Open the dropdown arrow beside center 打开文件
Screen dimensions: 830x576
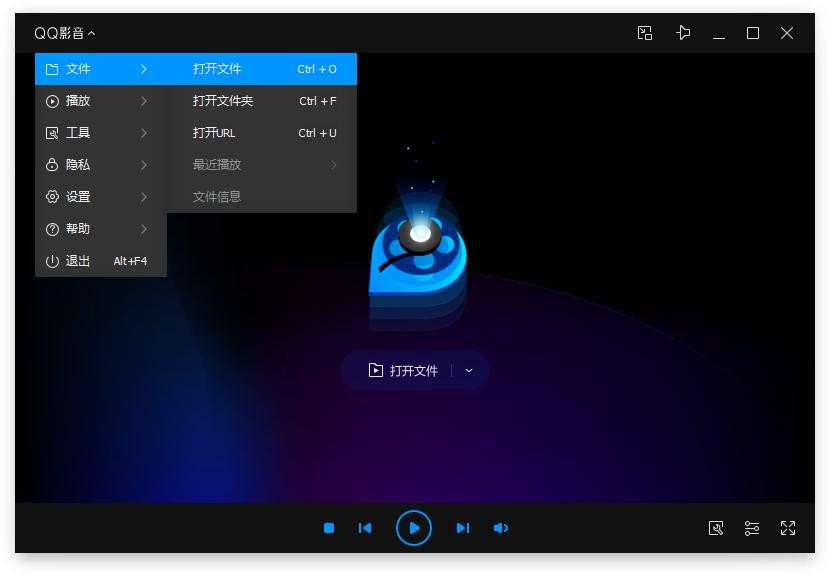click(x=469, y=371)
